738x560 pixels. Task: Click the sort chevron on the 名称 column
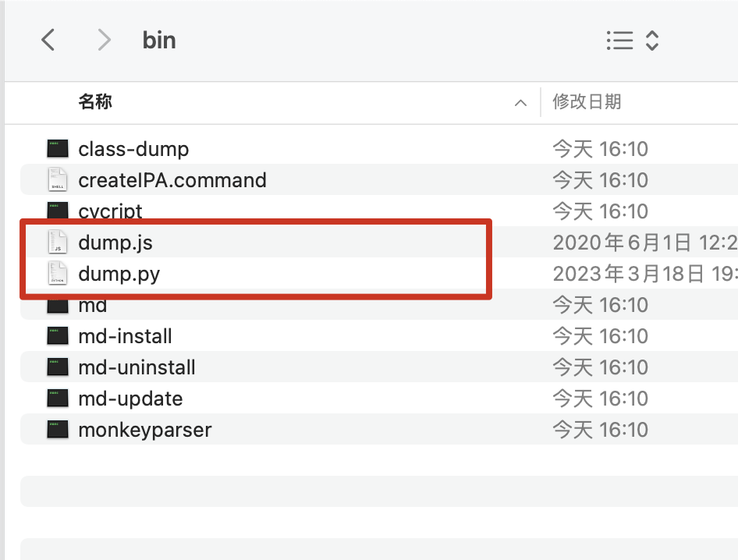coord(520,102)
